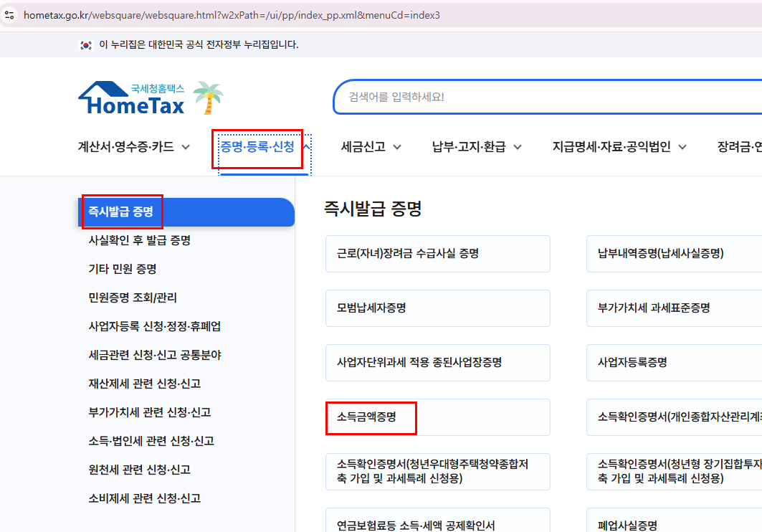
Task: Click the 검색어를 입력하세요 search field
Action: 547,98
